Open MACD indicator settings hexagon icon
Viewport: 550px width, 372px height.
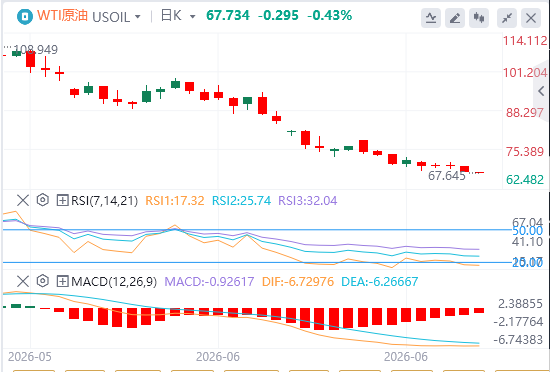coord(42,281)
